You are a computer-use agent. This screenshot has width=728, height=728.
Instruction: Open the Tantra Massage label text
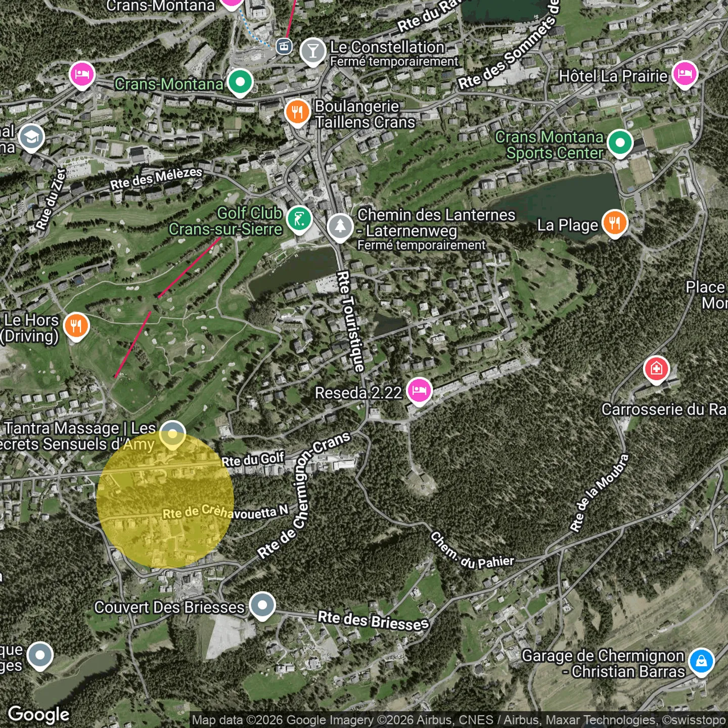pos(78,436)
